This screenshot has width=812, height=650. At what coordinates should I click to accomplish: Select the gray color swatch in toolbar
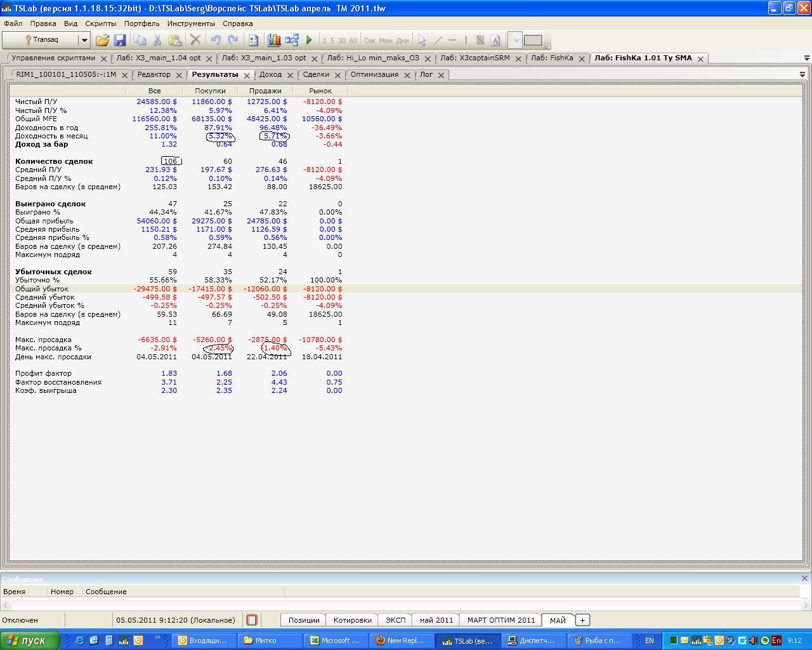pos(533,40)
